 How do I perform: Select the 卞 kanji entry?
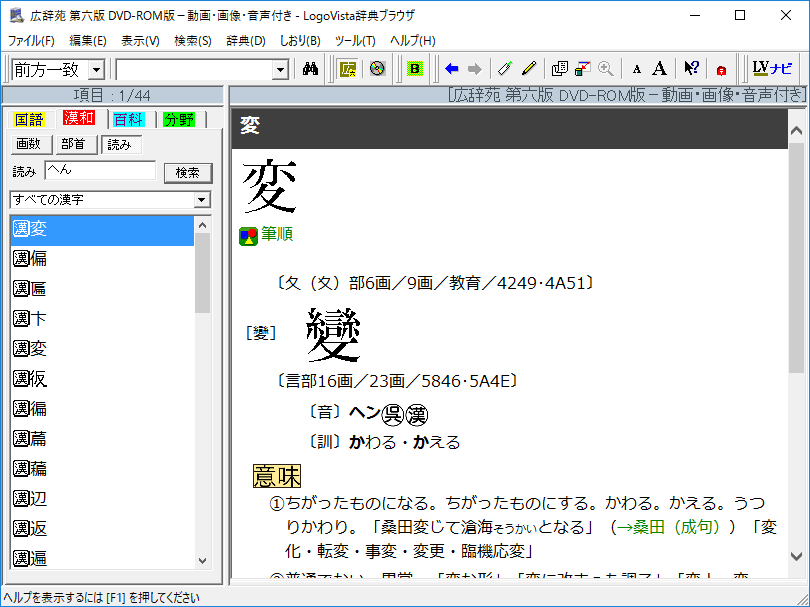point(102,319)
